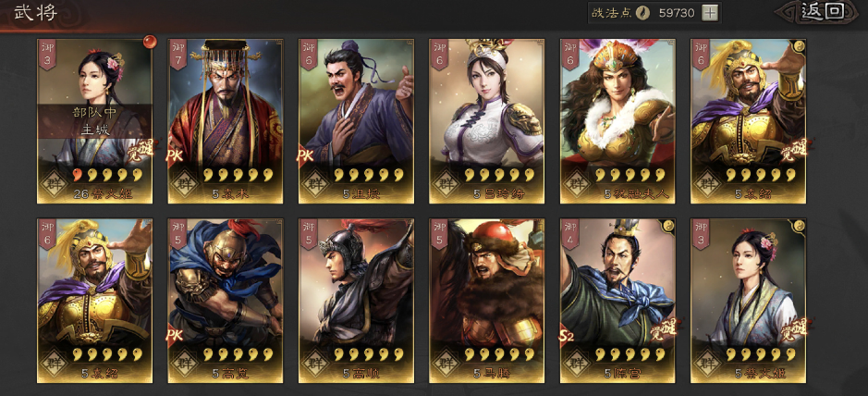868x396 pixels.
Task: Select the level 26 蔡文姬 card in 部队中
Action: pyautogui.click(x=94, y=121)
